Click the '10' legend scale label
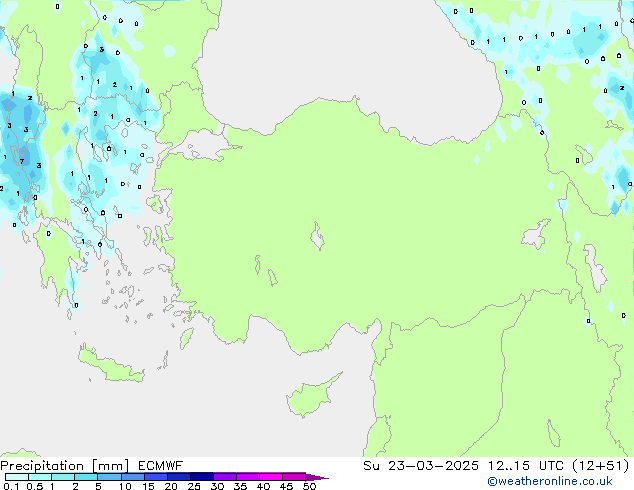 pyautogui.click(x=125, y=486)
